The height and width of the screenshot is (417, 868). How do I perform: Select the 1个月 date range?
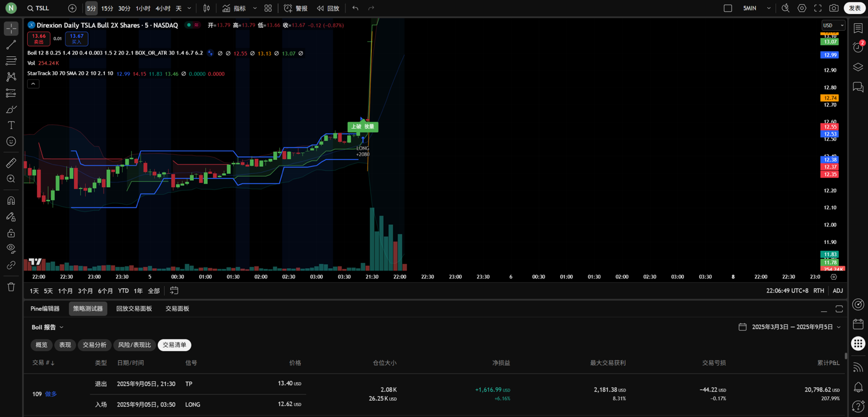(x=65, y=291)
